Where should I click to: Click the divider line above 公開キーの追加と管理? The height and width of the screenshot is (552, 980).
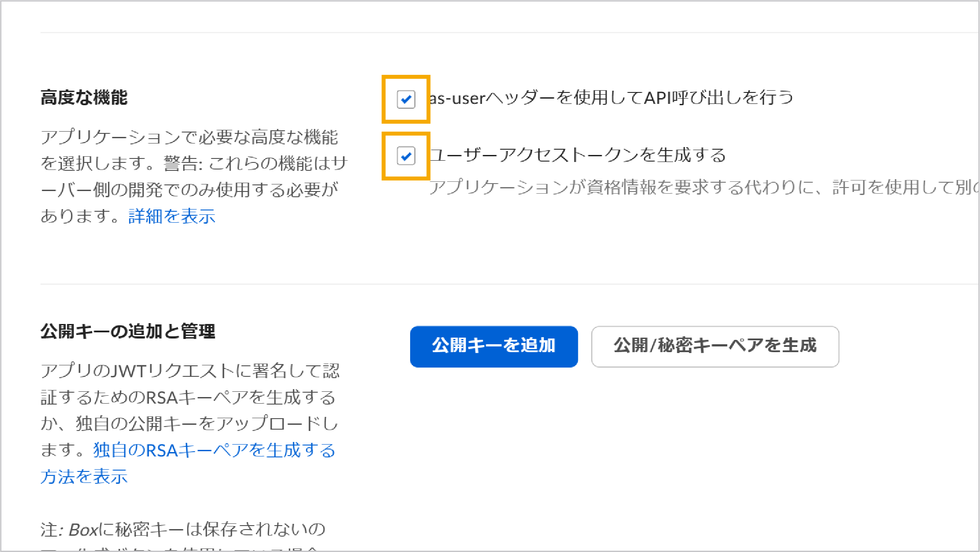point(510,284)
